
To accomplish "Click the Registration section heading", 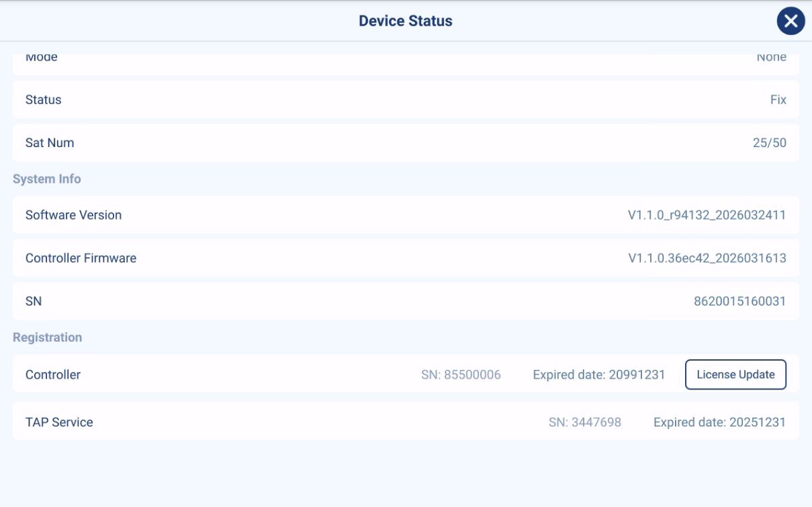I will pyautogui.click(x=48, y=337).
